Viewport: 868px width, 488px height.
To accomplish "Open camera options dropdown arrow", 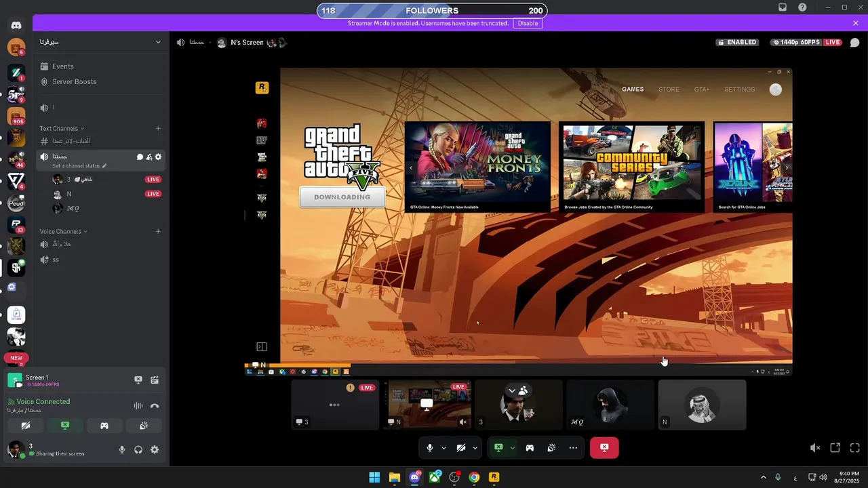I will 475,447.
